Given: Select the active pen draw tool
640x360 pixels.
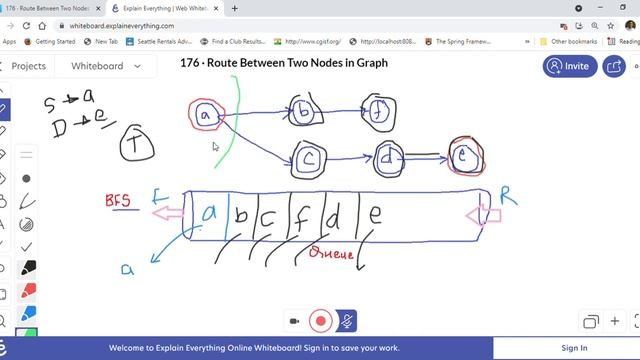Looking at the screenshot, I should (4, 109).
